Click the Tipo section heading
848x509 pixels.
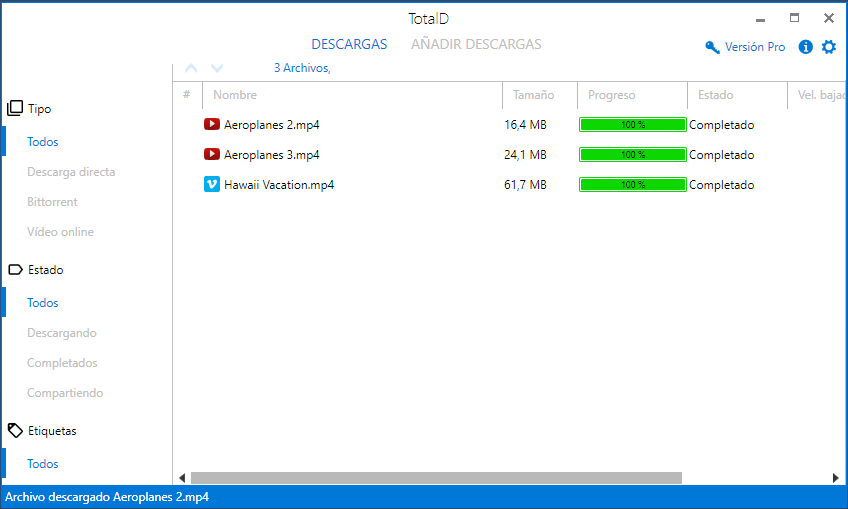(x=39, y=109)
